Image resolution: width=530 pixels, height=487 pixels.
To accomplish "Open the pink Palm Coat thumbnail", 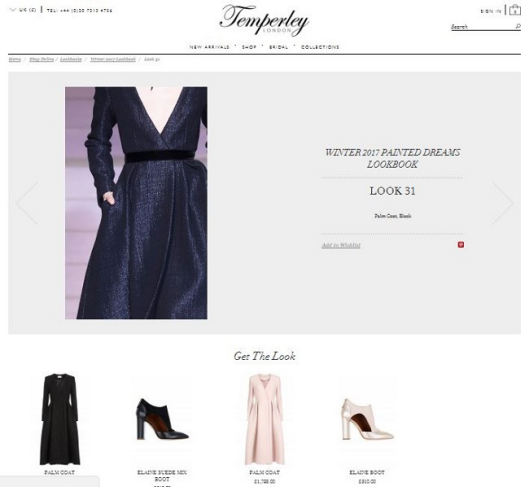I will (265, 419).
